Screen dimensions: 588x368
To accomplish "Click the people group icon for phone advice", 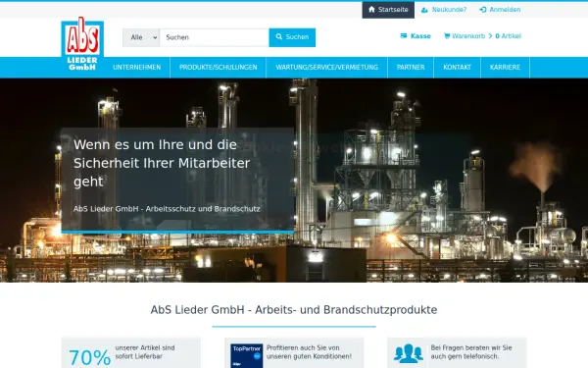I will tap(409, 353).
